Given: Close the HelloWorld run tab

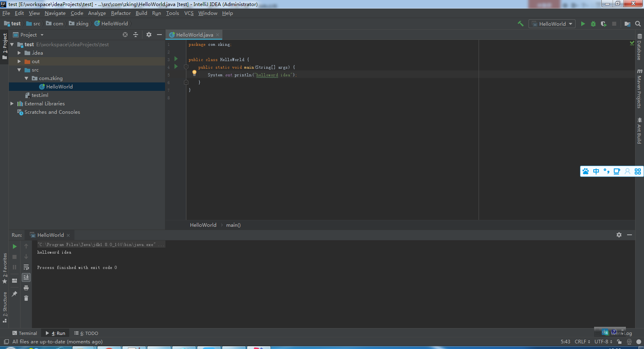Looking at the screenshot, I should (68, 235).
